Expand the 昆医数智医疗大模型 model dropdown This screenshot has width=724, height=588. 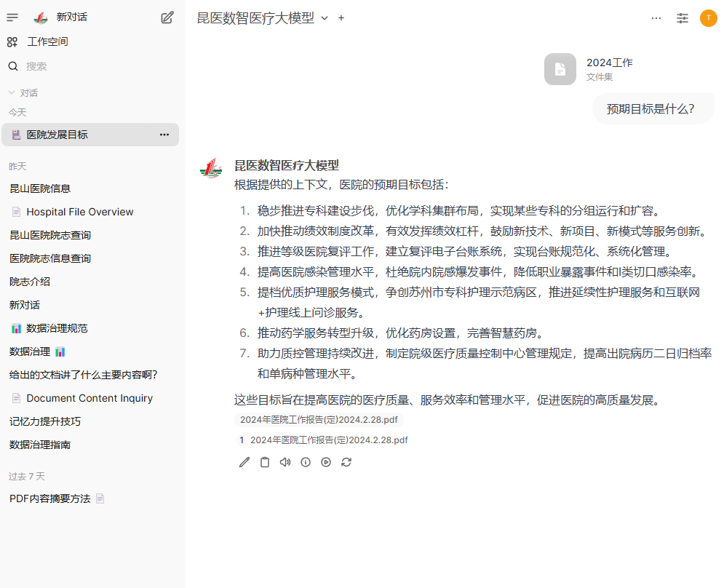tap(325, 18)
